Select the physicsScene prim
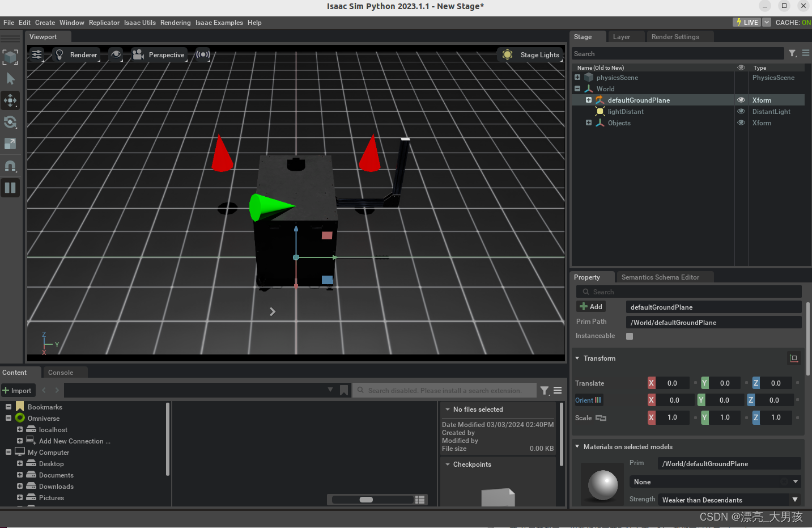Screen dimensions: 812x528 point(617,78)
